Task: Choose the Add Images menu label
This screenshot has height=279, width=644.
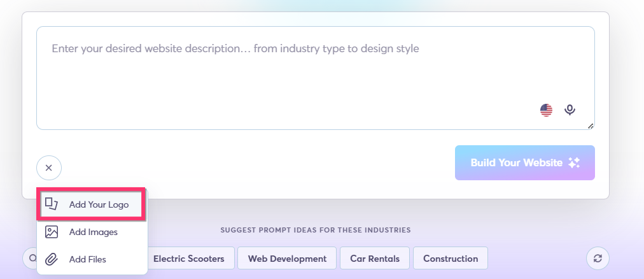Action: (x=94, y=232)
